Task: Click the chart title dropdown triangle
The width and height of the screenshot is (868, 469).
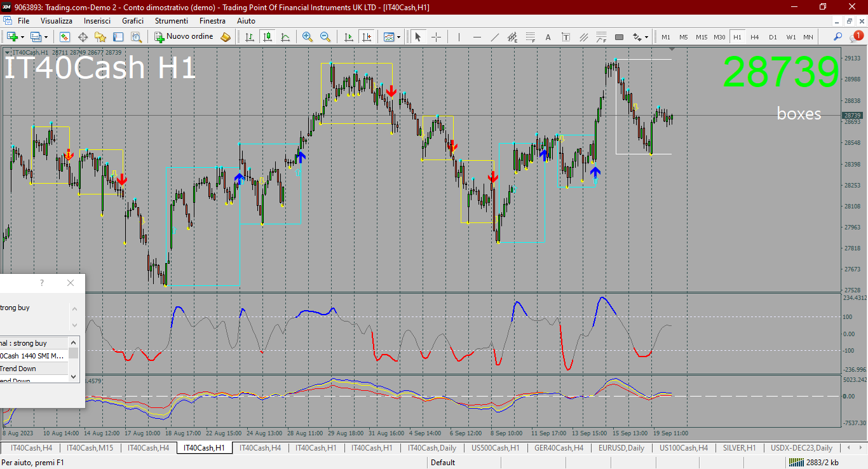Action: [x=7, y=52]
